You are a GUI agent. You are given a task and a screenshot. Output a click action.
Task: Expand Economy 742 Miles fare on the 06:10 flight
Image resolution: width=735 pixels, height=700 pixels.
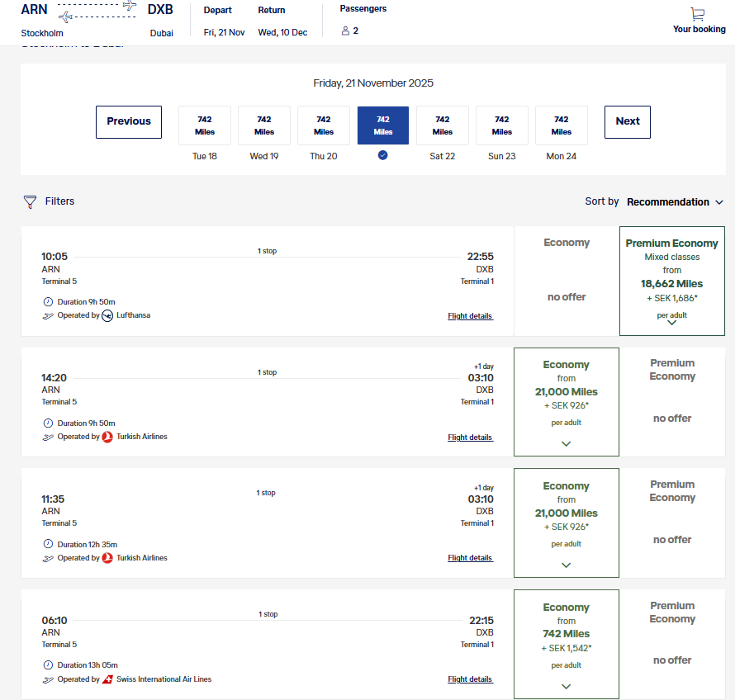click(567, 644)
